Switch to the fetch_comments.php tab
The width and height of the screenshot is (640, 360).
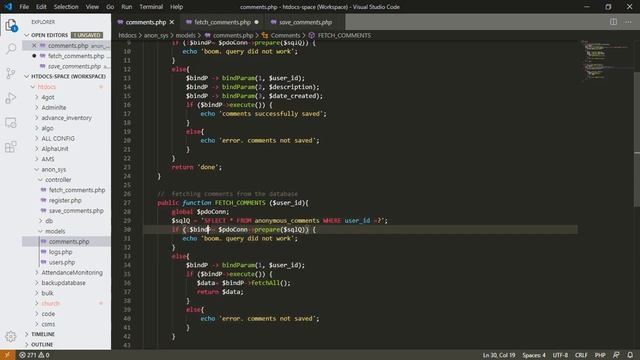(x=222, y=22)
